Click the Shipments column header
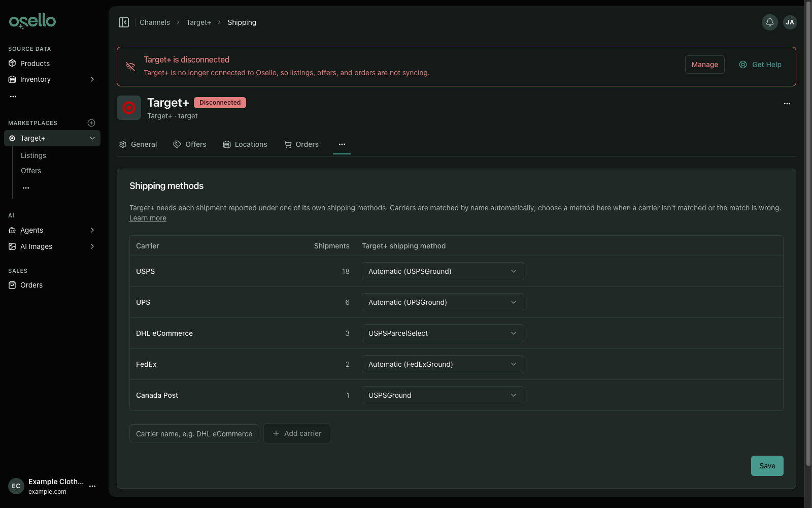The height and width of the screenshot is (508, 812). (332, 246)
